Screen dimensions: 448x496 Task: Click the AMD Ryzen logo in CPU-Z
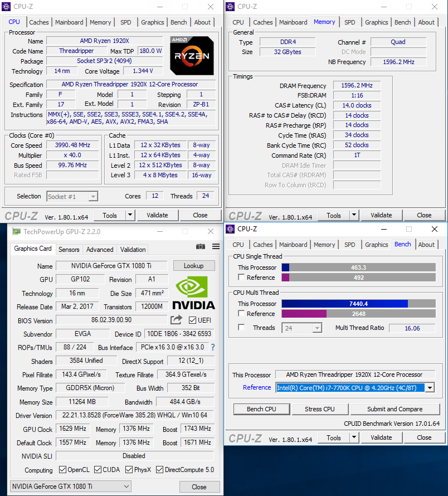[x=192, y=56]
